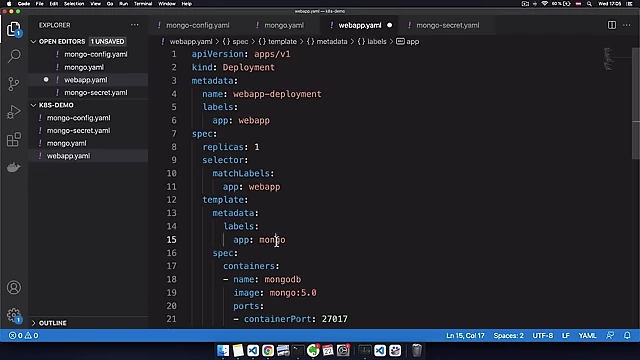Open the Run and Debug view
This screenshot has width=640, height=360.
pyautogui.click(x=13, y=111)
